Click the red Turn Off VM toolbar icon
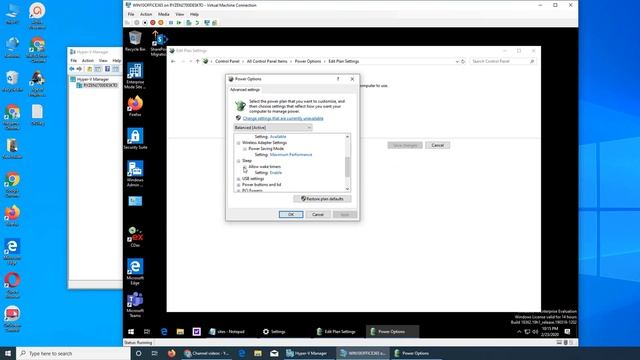The image size is (640, 360). coord(153,22)
